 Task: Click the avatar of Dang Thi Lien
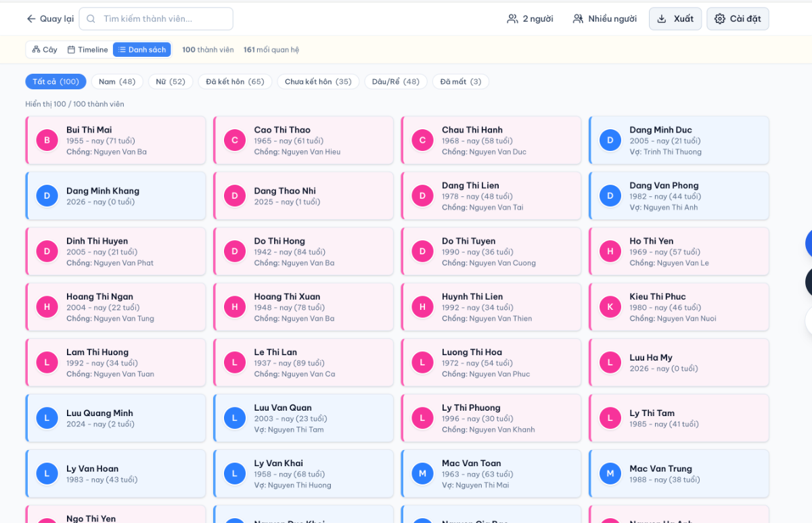[422, 196]
